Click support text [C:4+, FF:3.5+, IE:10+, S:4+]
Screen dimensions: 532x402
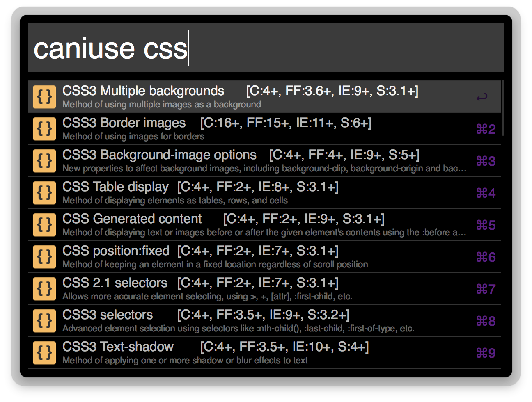pos(284,347)
